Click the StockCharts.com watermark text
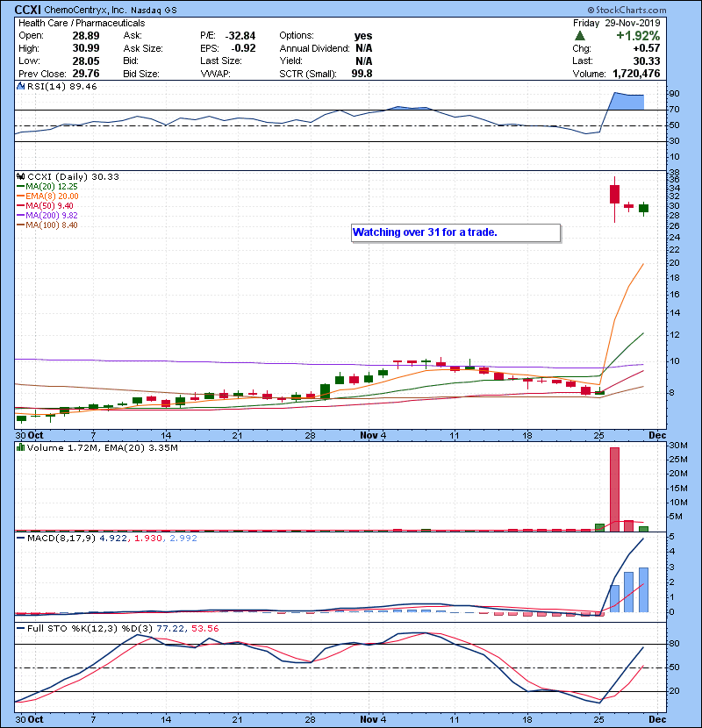The image size is (702, 728). (x=627, y=10)
